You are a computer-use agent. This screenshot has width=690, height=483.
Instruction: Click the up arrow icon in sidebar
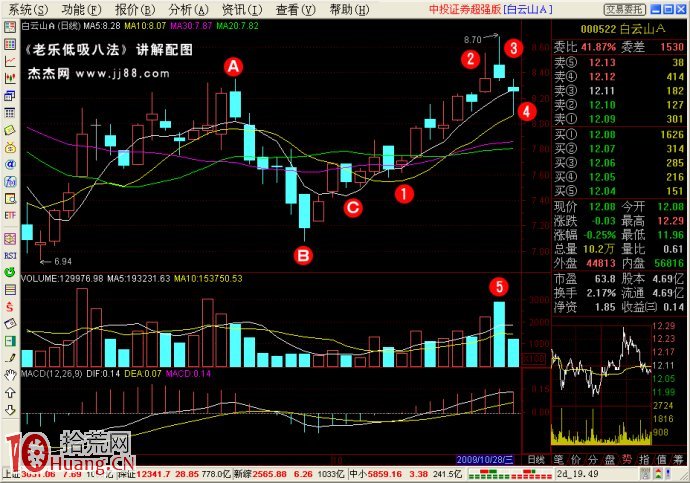point(10,392)
